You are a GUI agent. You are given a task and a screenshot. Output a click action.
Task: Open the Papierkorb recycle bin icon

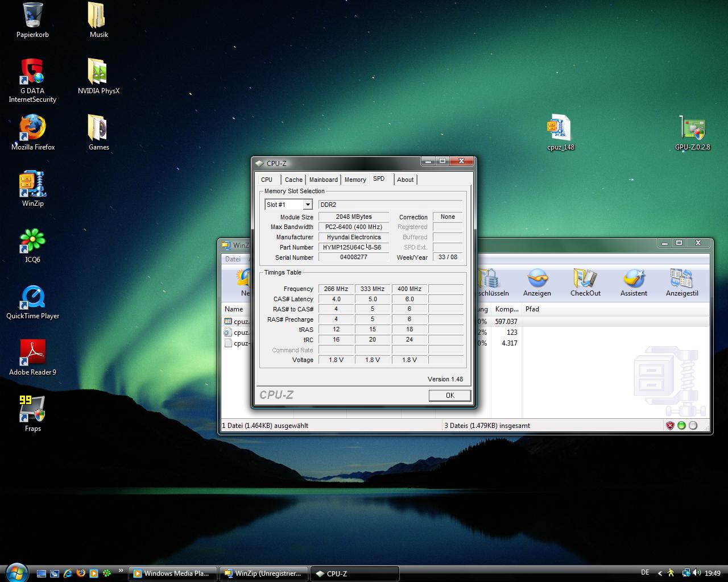click(x=32, y=15)
